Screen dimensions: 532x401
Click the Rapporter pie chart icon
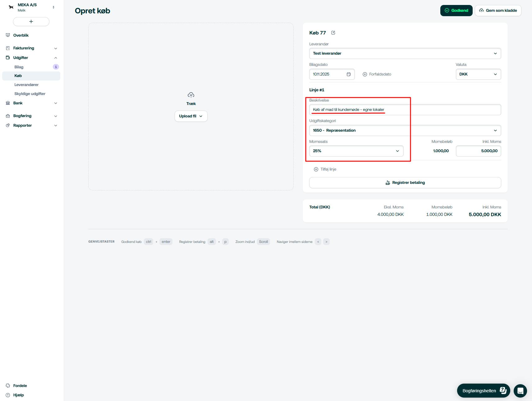[x=8, y=125]
